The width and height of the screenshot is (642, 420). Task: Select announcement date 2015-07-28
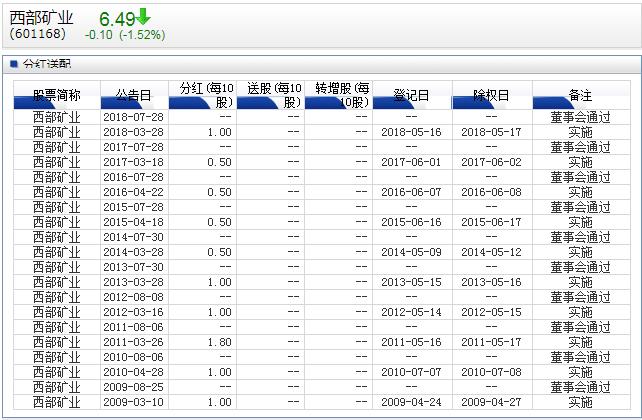(x=133, y=207)
